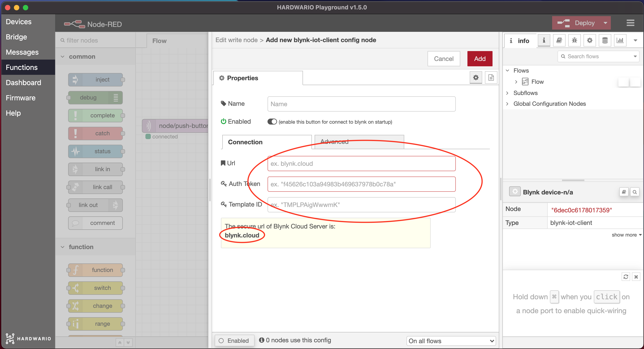644x349 pixels.
Task: Open the debug messages bug icon tab
Action: (574, 41)
